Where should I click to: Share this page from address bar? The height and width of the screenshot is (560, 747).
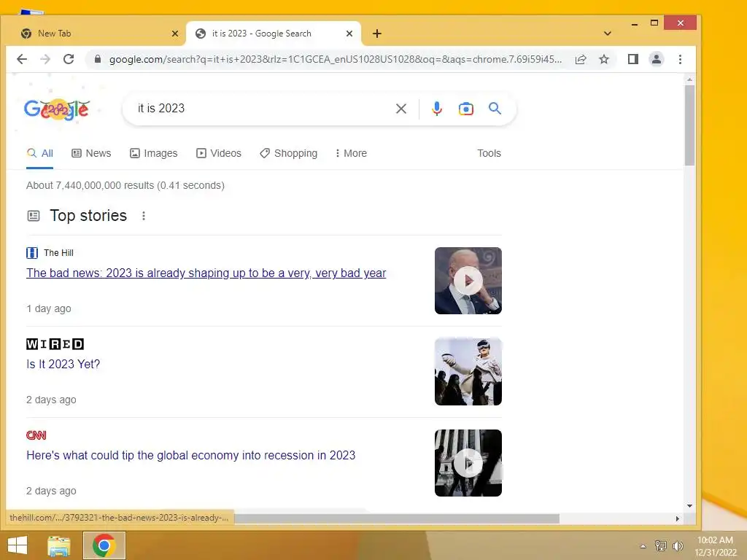click(581, 59)
